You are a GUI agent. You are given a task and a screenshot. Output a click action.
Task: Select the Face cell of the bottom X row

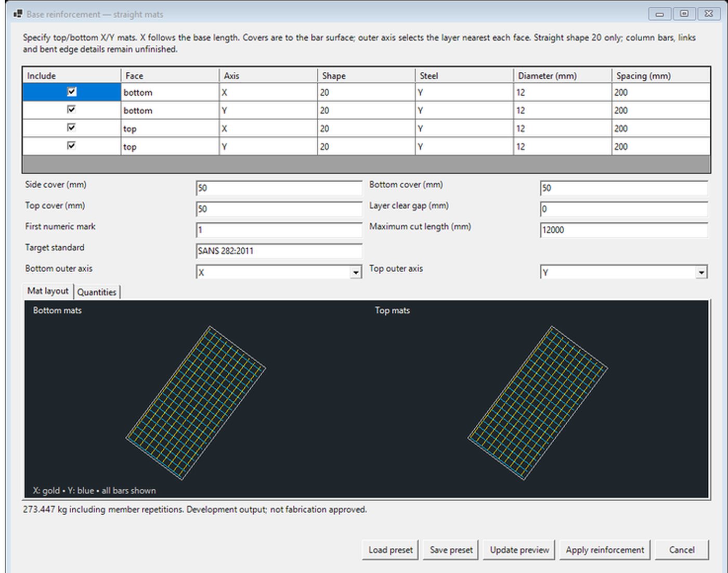170,92
